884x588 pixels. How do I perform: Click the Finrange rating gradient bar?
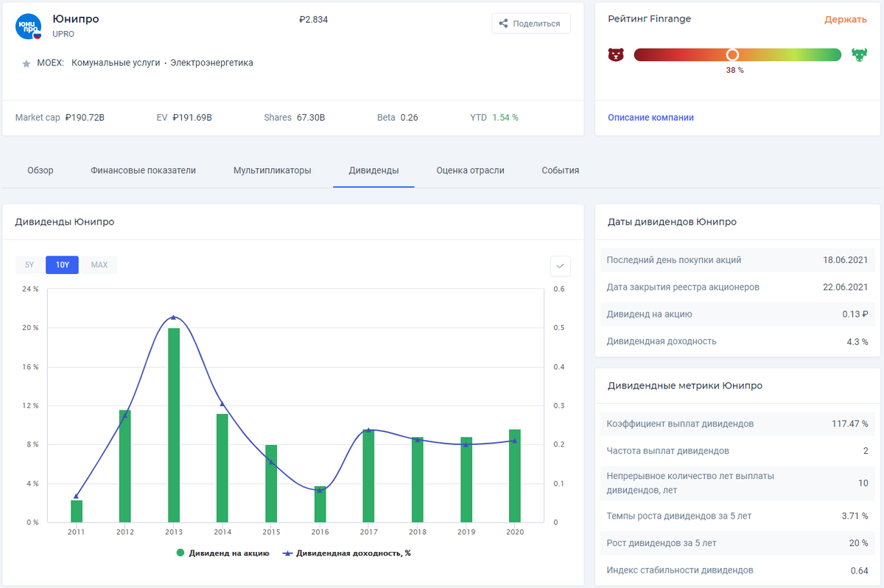737,55
